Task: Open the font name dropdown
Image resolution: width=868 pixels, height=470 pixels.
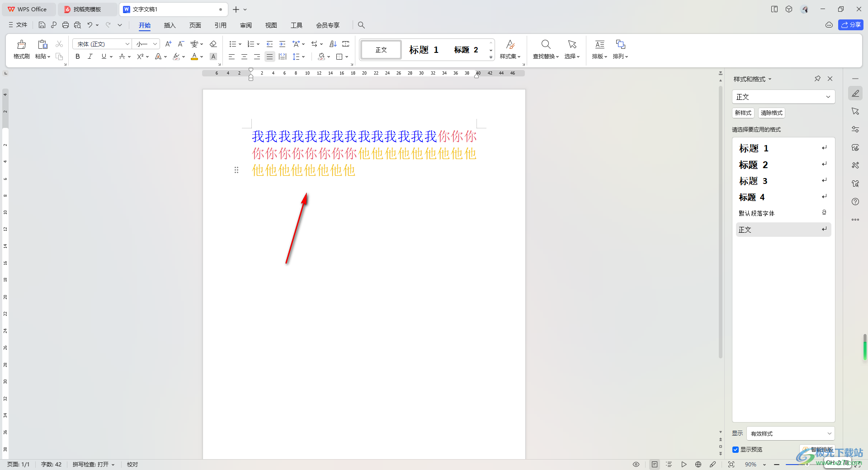Action: [127, 44]
